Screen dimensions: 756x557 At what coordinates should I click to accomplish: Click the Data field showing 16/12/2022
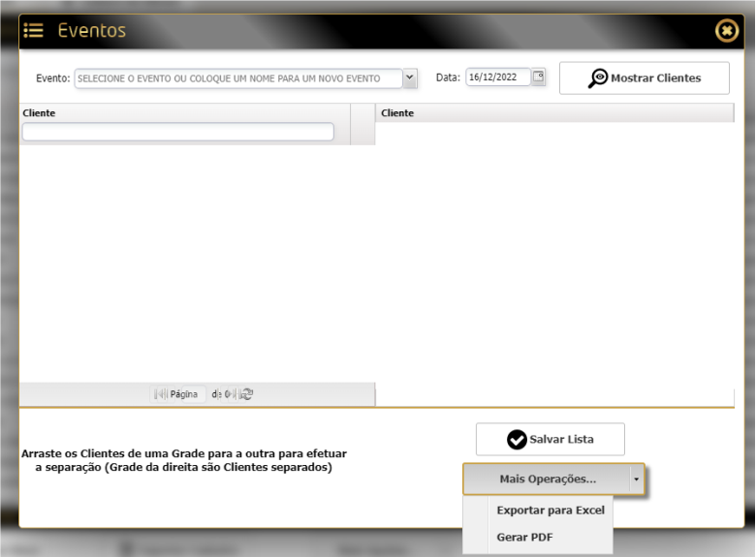(x=497, y=77)
